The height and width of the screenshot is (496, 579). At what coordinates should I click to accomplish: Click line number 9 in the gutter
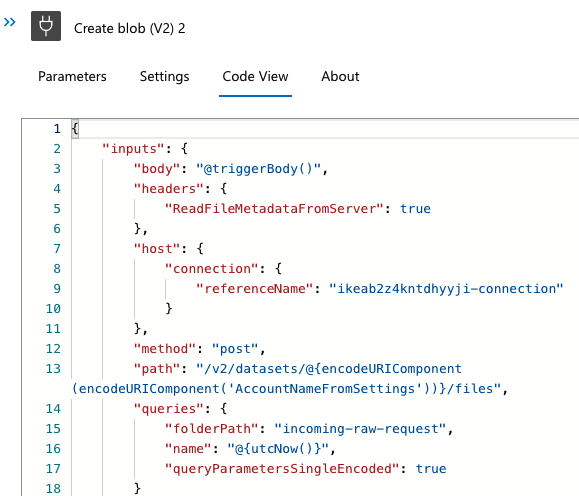(x=57, y=288)
